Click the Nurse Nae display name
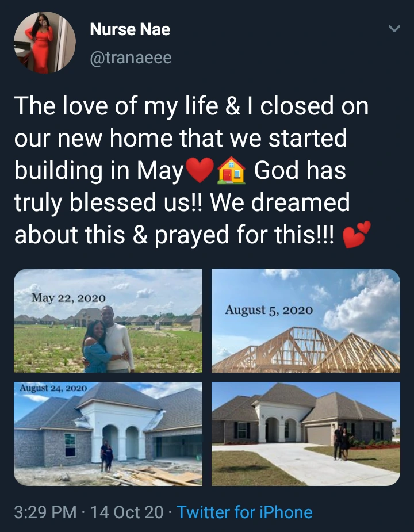The image size is (414, 532). (x=130, y=29)
